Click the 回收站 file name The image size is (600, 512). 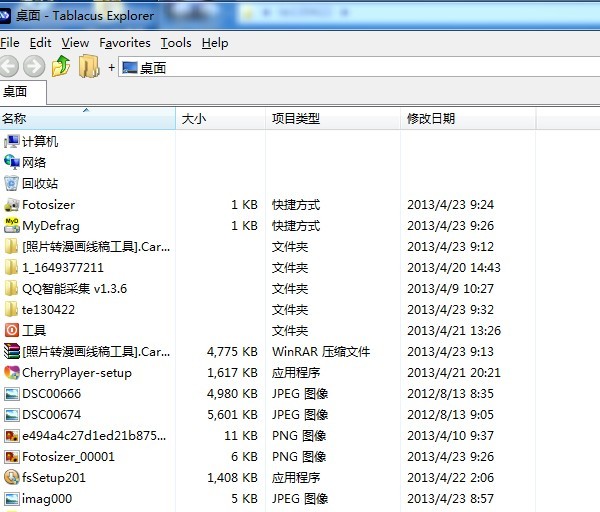(40, 183)
